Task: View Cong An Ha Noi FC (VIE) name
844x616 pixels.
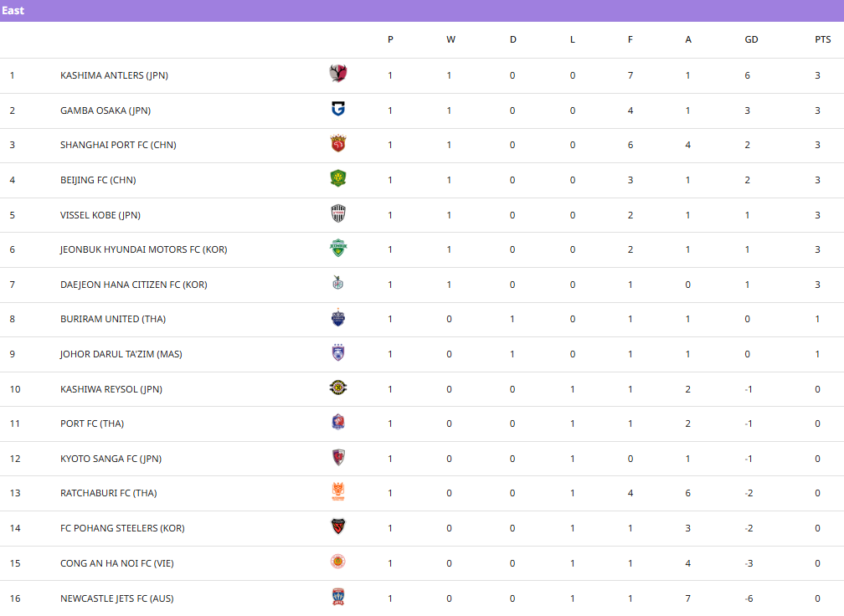Action: pyautogui.click(x=117, y=563)
